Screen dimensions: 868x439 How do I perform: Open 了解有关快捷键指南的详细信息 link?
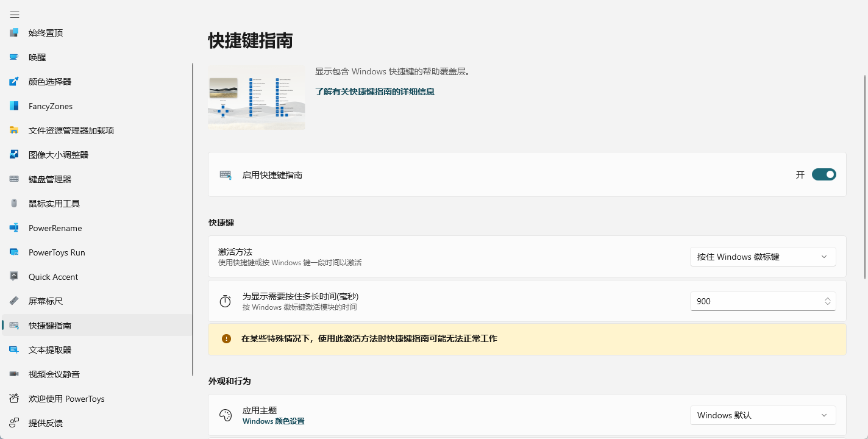pos(375,91)
